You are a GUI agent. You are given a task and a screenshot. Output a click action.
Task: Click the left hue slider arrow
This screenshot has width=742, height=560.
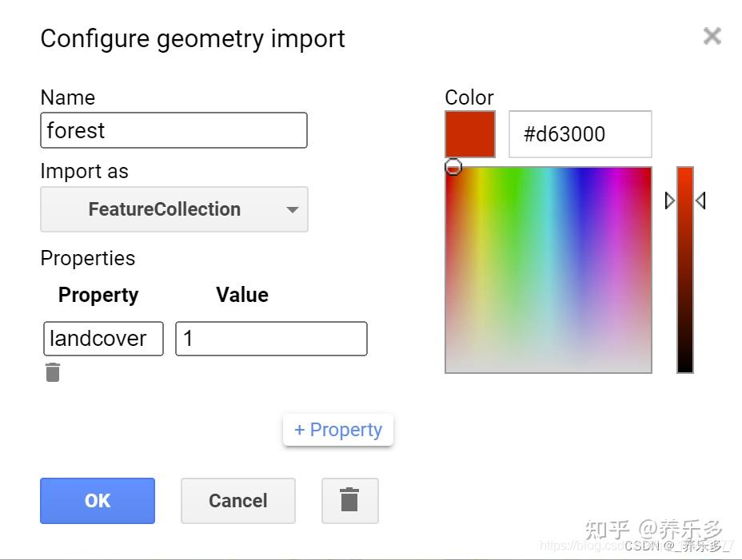coord(669,201)
